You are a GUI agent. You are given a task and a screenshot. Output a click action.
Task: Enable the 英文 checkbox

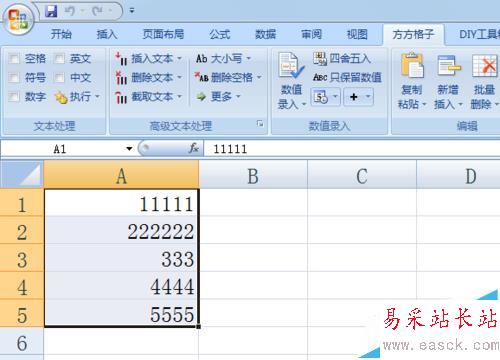[x=59, y=59]
